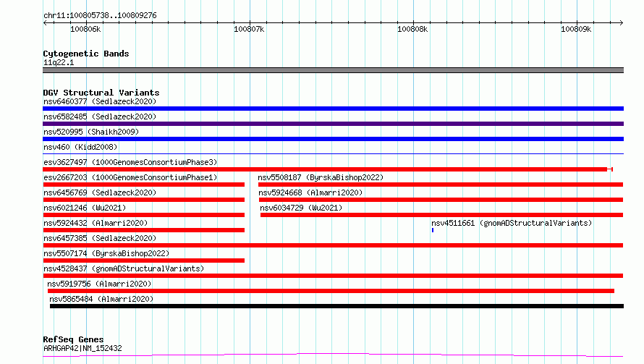Select the red nsv5507174 variant bar
Screen dimensions: 644x364
(144, 261)
